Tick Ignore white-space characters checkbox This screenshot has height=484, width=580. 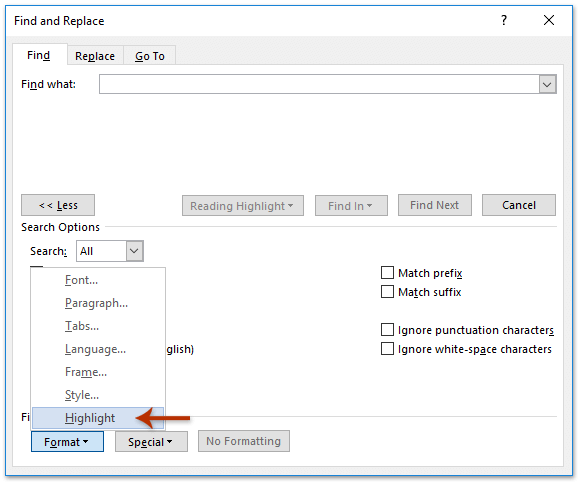[387, 349]
